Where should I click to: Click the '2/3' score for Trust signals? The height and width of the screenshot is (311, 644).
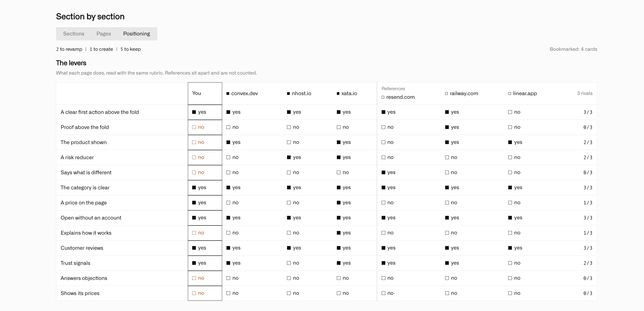(x=588, y=263)
